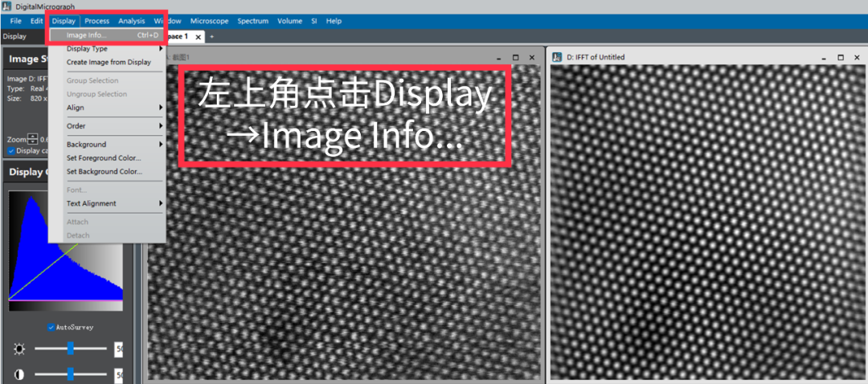Toggle the AutoSurvey checkbox
This screenshot has width=868, height=384.
click(51, 327)
